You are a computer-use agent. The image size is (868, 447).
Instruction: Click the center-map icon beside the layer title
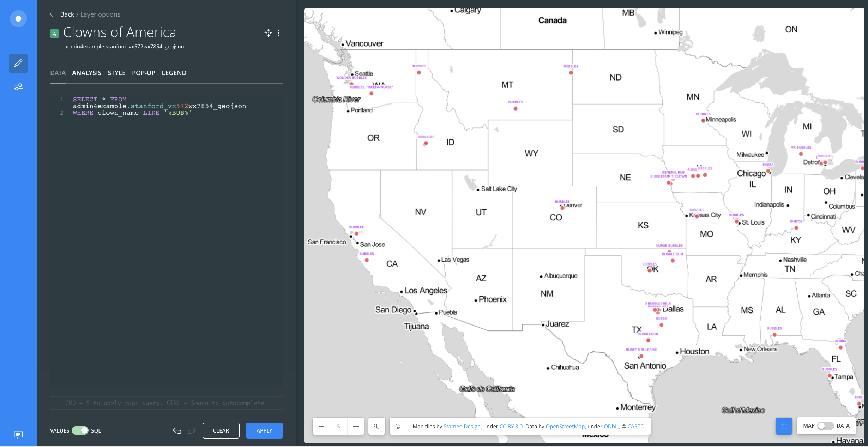(x=268, y=33)
